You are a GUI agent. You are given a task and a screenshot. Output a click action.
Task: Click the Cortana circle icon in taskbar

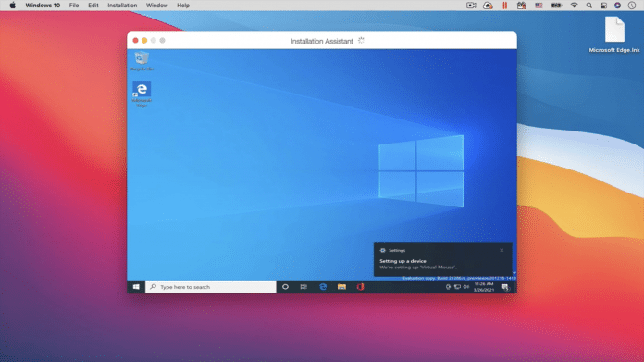click(x=285, y=287)
